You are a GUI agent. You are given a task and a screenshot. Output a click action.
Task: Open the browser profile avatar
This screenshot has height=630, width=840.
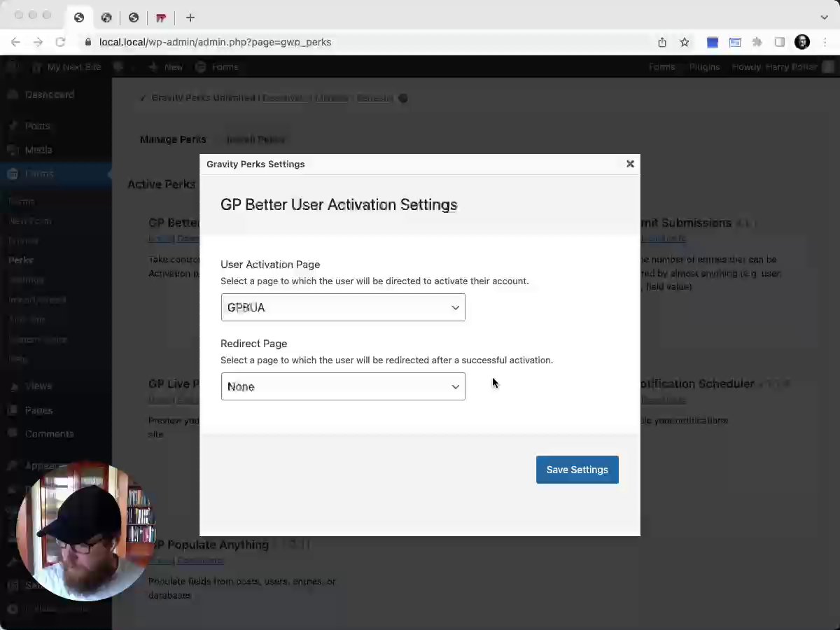point(802,42)
